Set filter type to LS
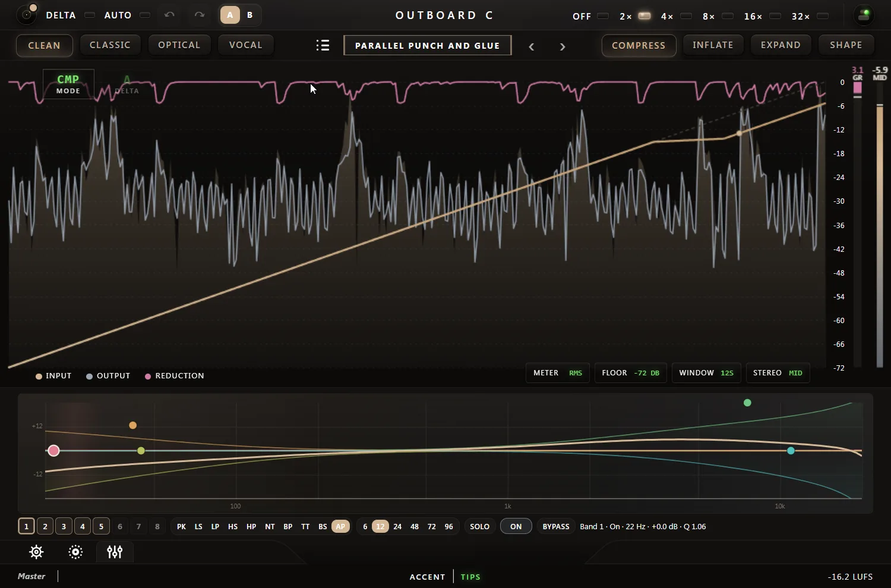This screenshot has height=588, width=891. 198,526
